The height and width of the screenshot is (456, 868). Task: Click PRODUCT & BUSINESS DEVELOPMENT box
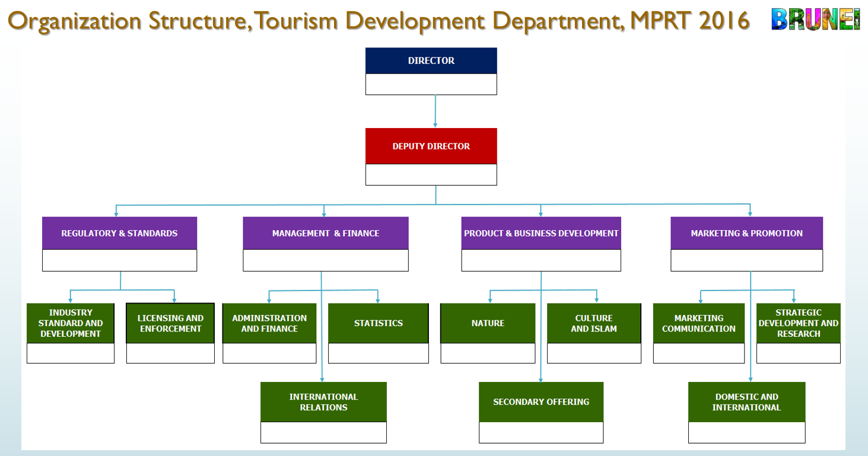coord(541,233)
